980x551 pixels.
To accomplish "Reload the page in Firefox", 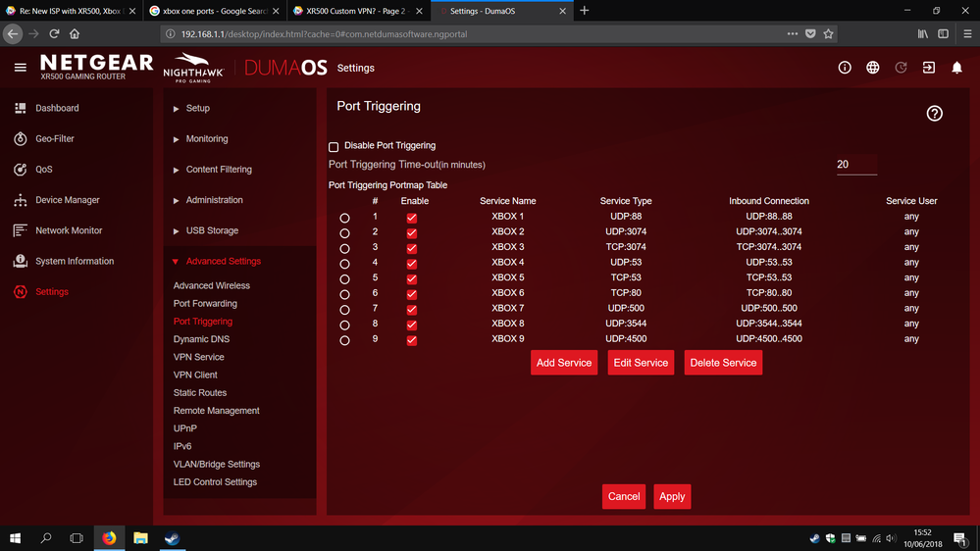I will point(54,33).
